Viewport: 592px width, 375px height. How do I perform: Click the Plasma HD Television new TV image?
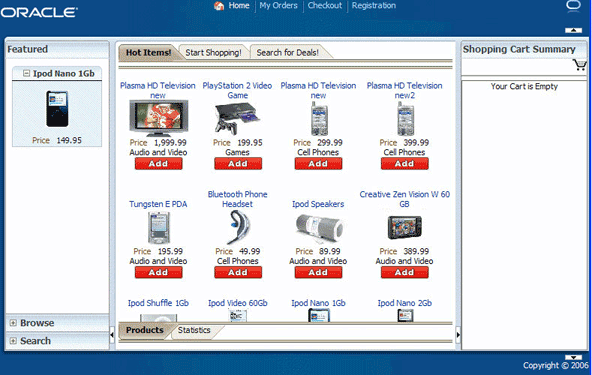[x=159, y=119]
